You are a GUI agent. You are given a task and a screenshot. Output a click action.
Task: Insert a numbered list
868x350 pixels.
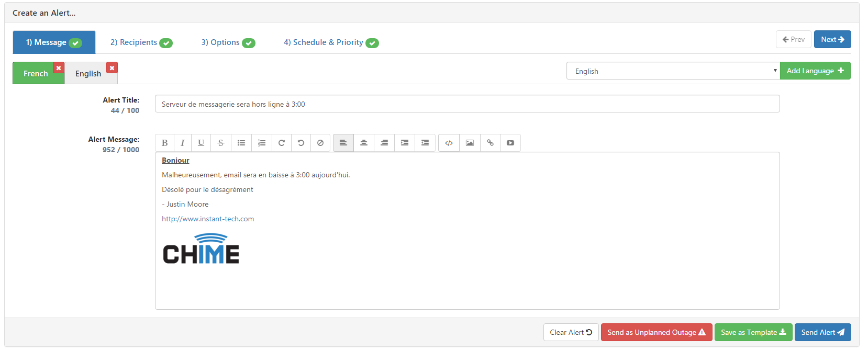click(x=262, y=143)
